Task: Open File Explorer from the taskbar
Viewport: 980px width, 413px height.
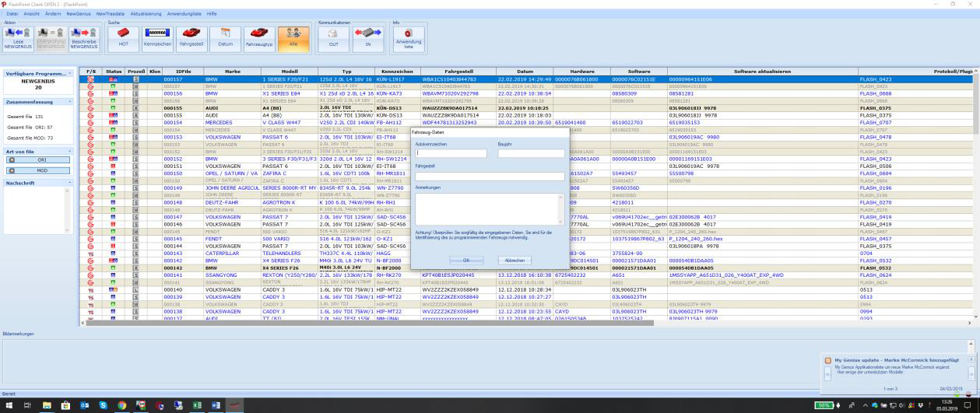Action: (47, 406)
